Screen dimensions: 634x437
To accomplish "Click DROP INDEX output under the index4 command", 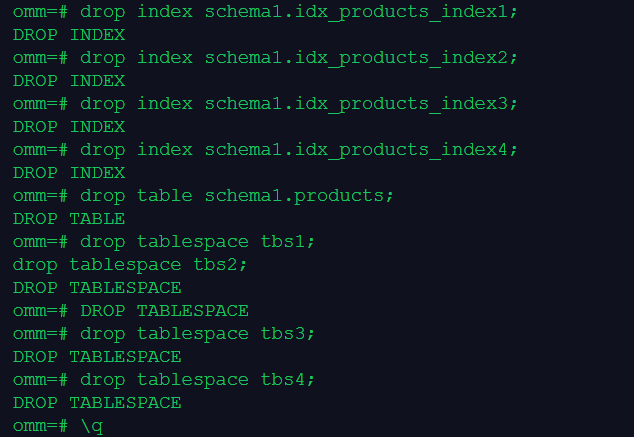I will (69, 173).
